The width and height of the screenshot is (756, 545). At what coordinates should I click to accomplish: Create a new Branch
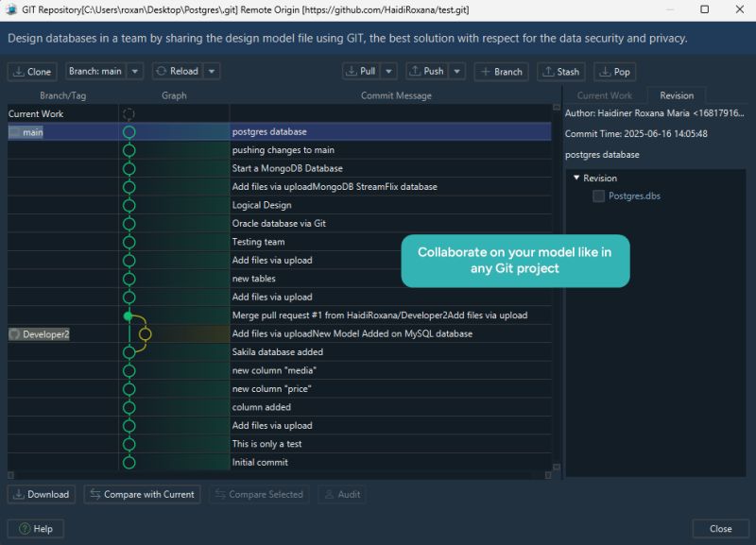coord(501,71)
